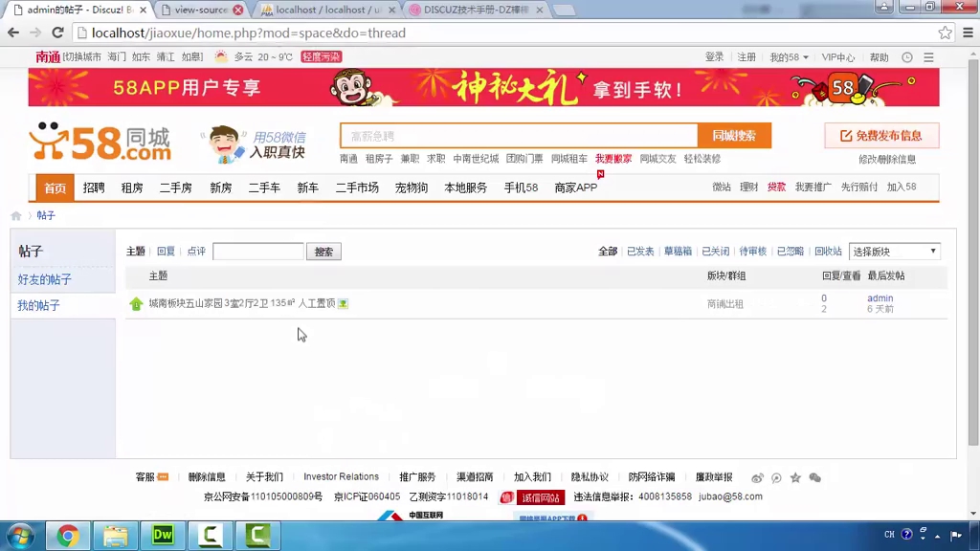Open the Investor Relations footer link

tap(342, 476)
